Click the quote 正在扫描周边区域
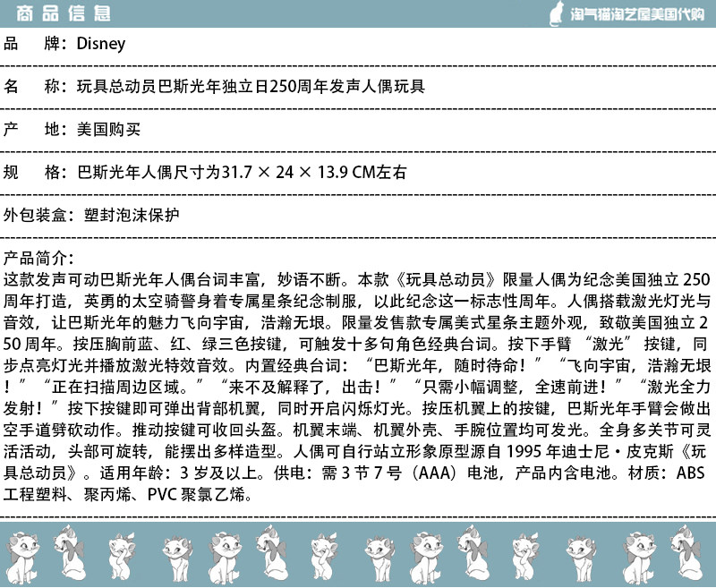716x588 pixels. tap(116, 387)
